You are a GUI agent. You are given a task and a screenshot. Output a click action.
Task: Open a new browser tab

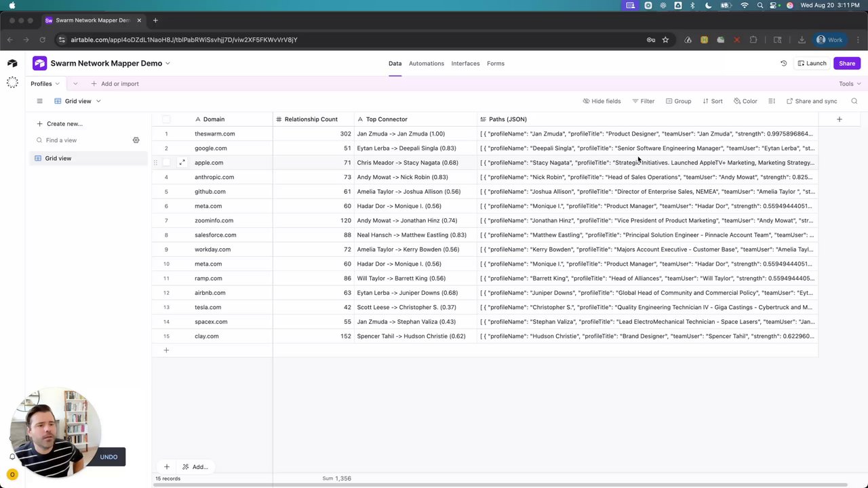(155, 20)
